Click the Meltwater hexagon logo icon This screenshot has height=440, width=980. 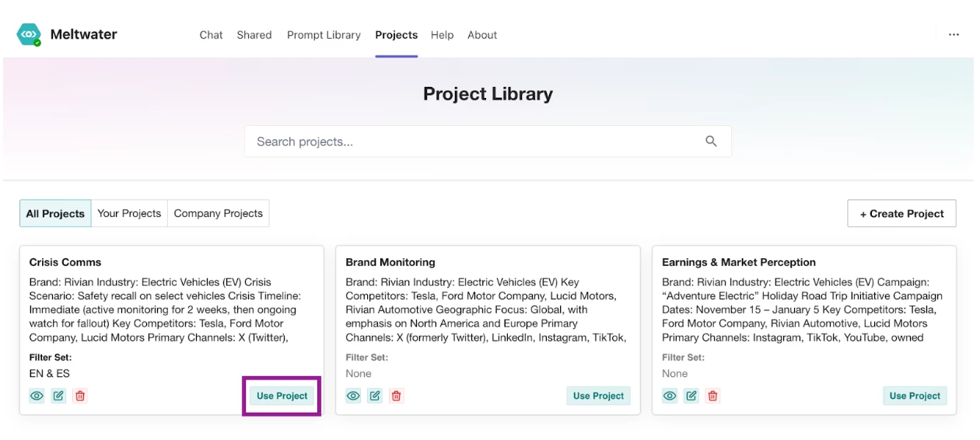point(29,35)
